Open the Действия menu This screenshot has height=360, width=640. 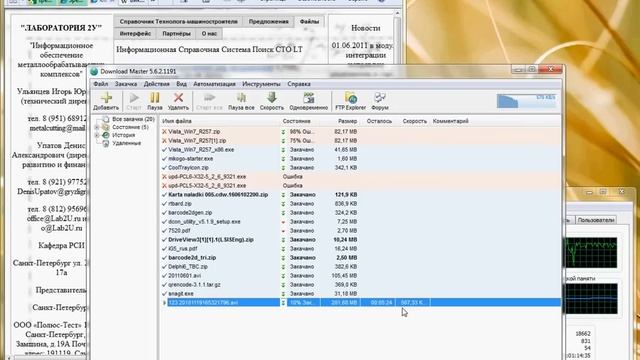pyautogui.click(x=156, y=84)
